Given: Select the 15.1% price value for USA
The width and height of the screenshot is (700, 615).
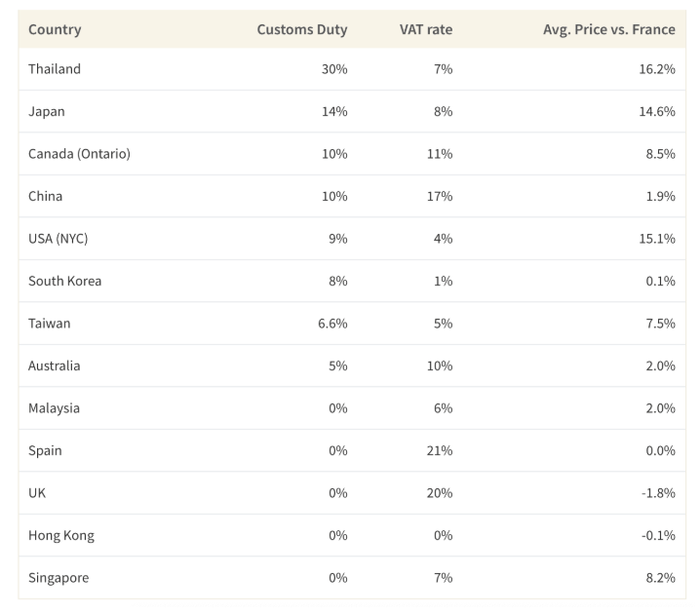Looking at the screenshot, I should pyautogui.click(x=657, y=239).
